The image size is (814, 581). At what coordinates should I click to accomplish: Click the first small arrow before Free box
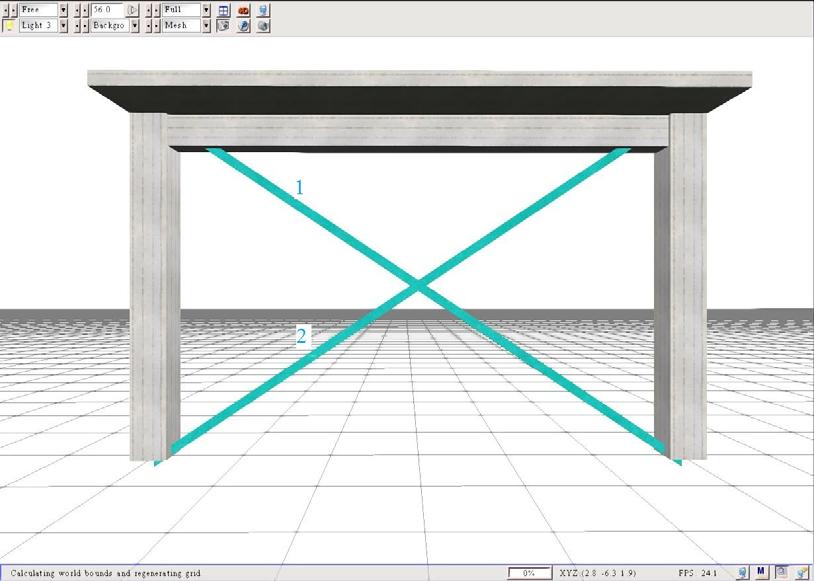(6, 10)
